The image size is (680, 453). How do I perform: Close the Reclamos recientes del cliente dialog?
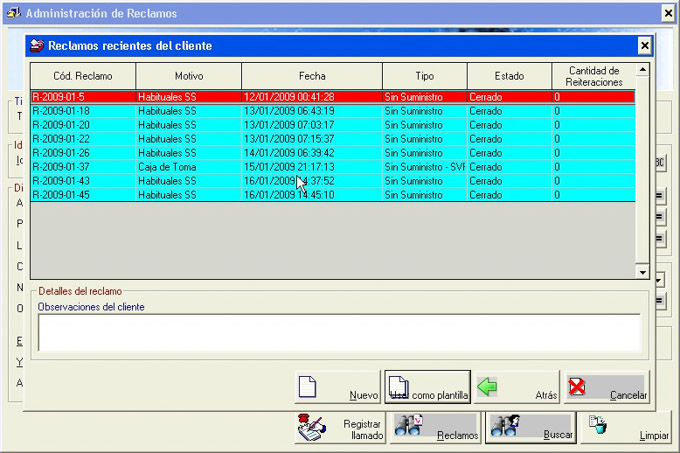644,46
